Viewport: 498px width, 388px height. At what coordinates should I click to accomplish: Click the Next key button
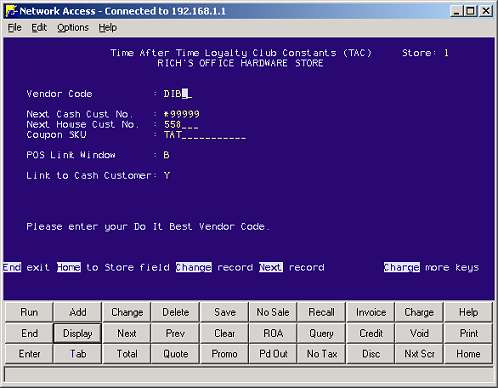point(127,333)
